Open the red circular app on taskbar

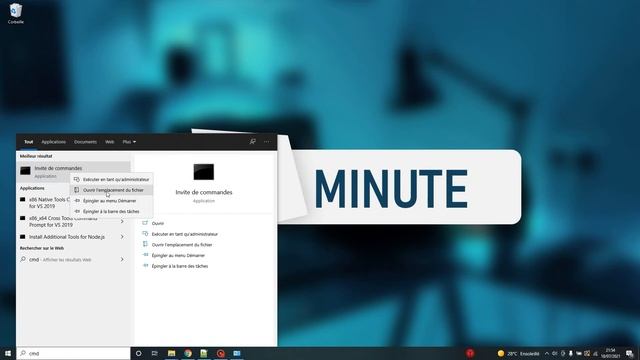tap(221, 353)
